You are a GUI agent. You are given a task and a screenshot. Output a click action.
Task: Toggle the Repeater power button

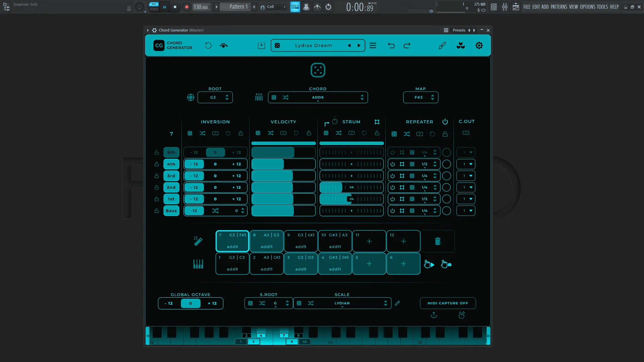click(445, 122)
